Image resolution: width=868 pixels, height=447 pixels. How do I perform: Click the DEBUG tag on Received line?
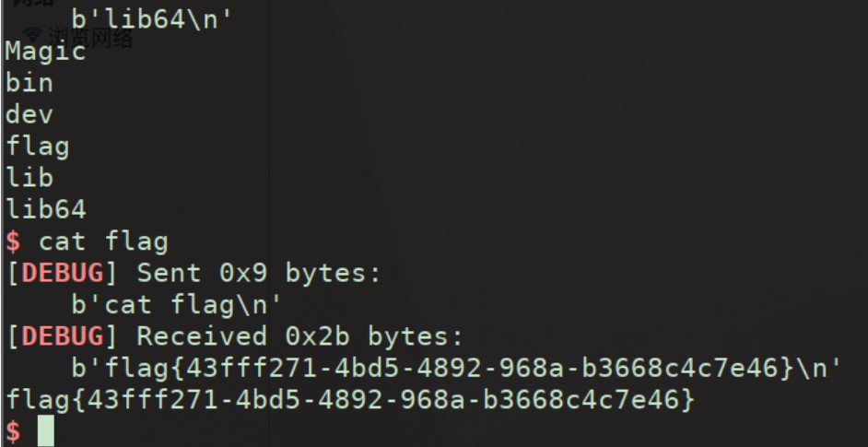tap(62, 336)
